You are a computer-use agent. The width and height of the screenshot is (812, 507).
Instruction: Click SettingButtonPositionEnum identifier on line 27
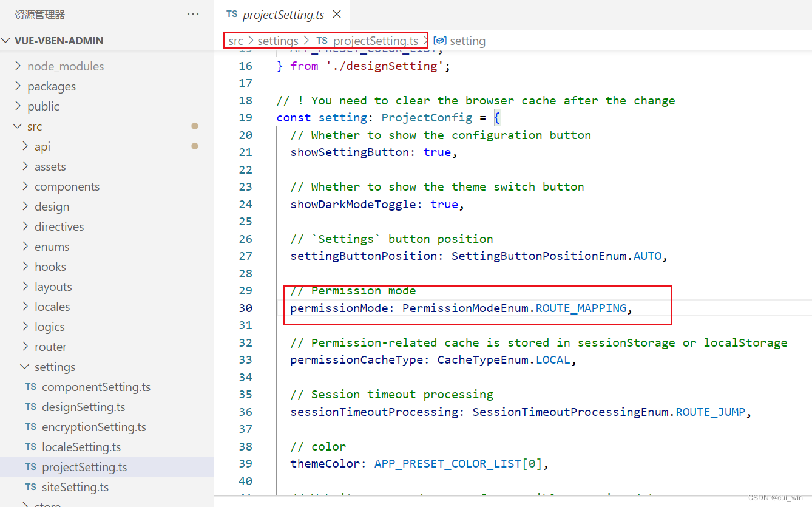point(539,256)
